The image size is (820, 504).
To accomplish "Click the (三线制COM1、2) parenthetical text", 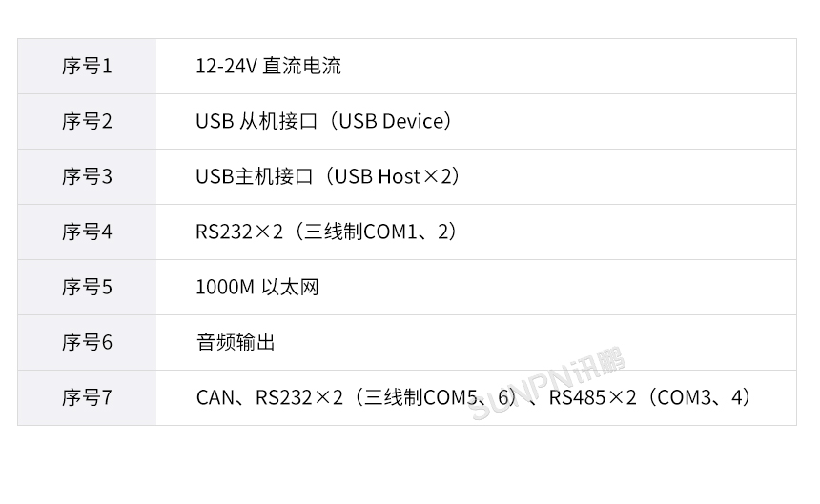I will tap(375, 232).
